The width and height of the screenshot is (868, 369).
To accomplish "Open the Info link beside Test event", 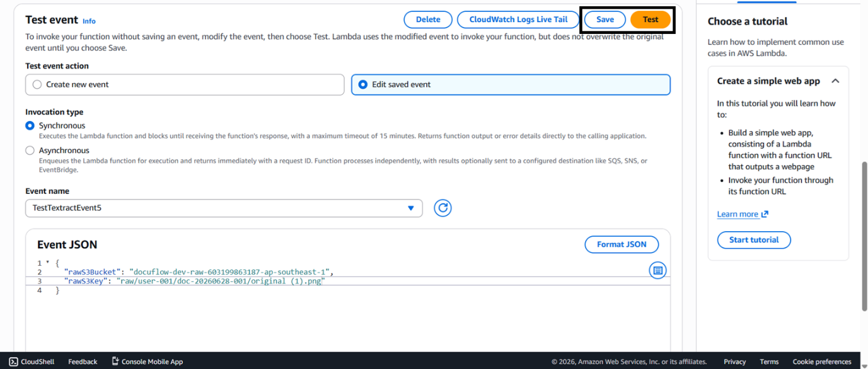I will 89,21.
